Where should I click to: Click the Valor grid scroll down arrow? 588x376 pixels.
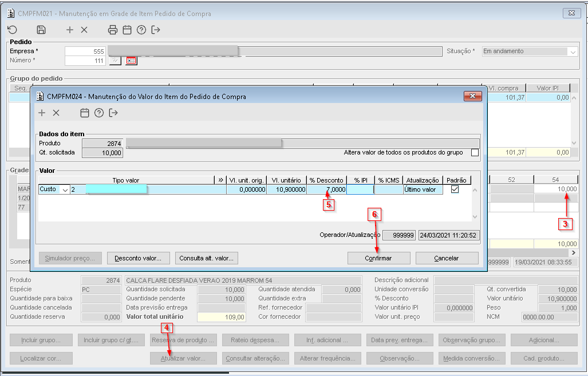click(x=475, y=217)
